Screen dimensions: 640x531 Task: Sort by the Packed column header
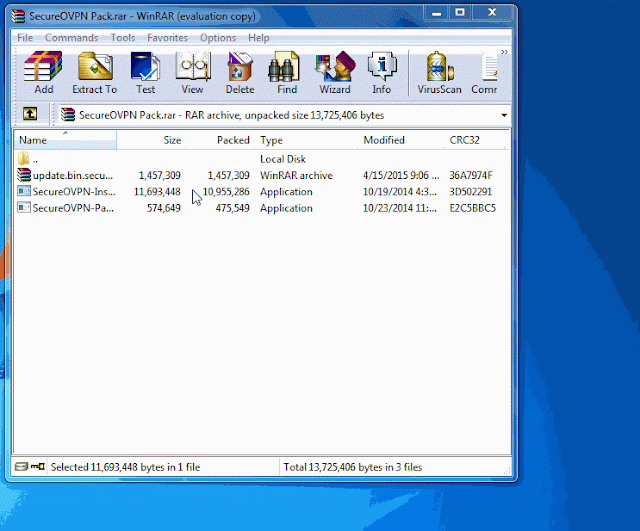point(220,140)
